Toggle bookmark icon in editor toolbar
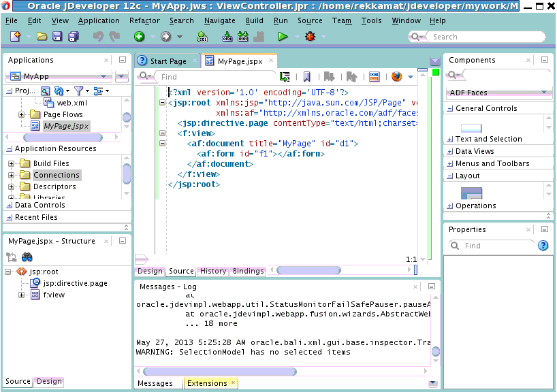This screenshot has width=557, height=392. [x=307, y=76]
